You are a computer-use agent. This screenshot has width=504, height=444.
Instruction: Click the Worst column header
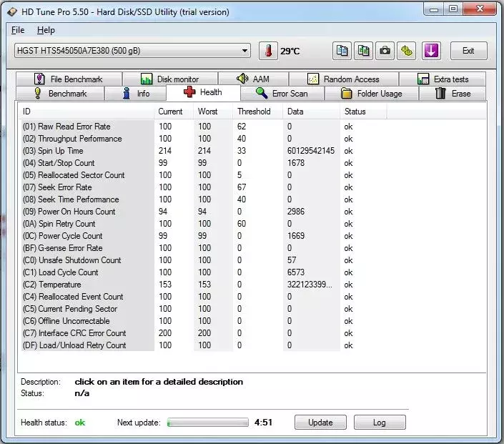pyautogui.click(x=214, y=112)
